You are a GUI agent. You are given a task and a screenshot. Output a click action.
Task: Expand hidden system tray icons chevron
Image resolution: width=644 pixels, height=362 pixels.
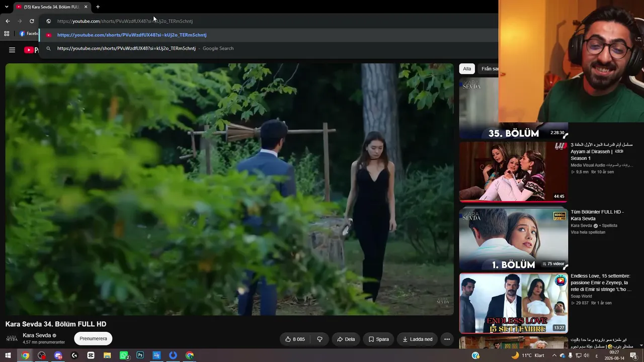pos(554,355)
